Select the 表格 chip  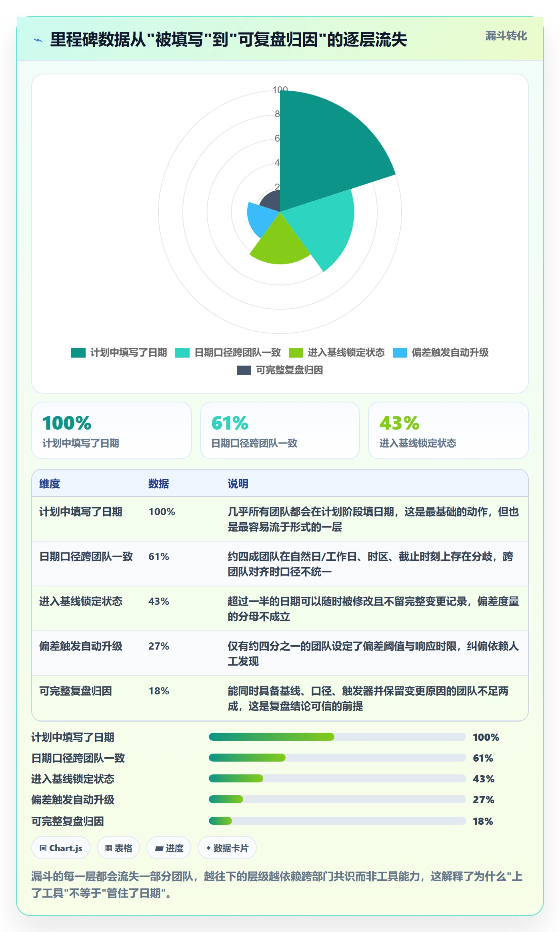coord(118,848)
